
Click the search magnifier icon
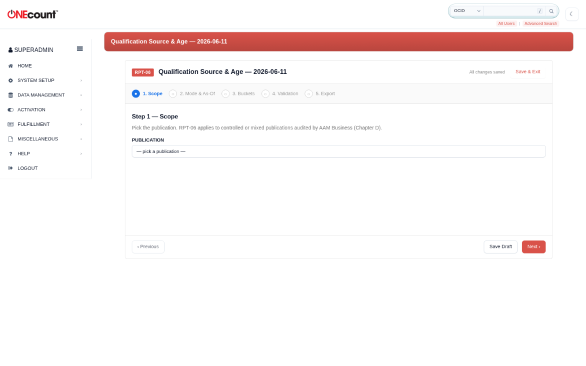(551, 11)
